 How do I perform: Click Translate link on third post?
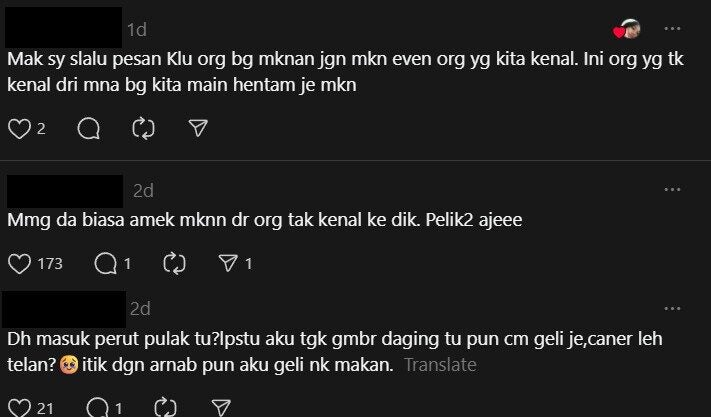click(x=440, y=365)
